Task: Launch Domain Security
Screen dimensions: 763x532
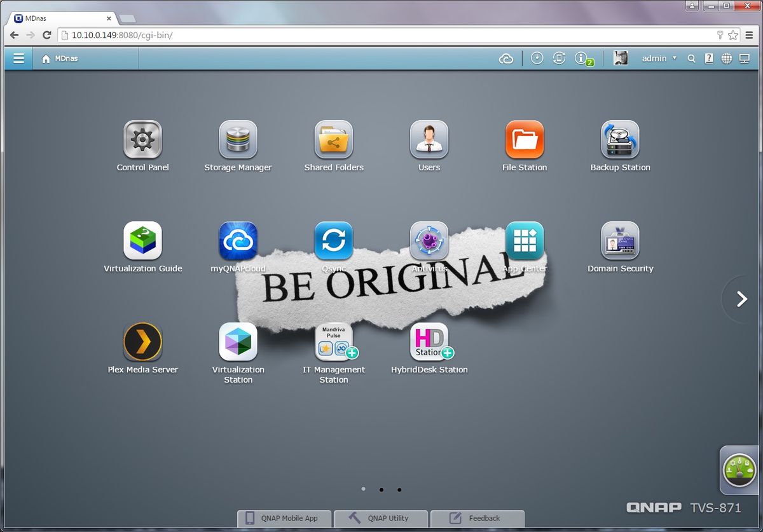Action: pyautogui.click(x=620, y=241)
